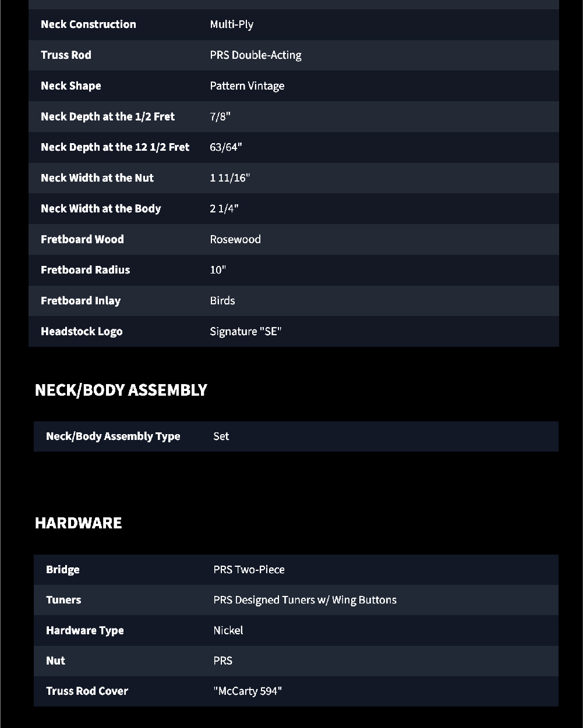Viewport: 583px width, 728px height.
Task: Select the Rosewood value text
Action: (235, 239)
